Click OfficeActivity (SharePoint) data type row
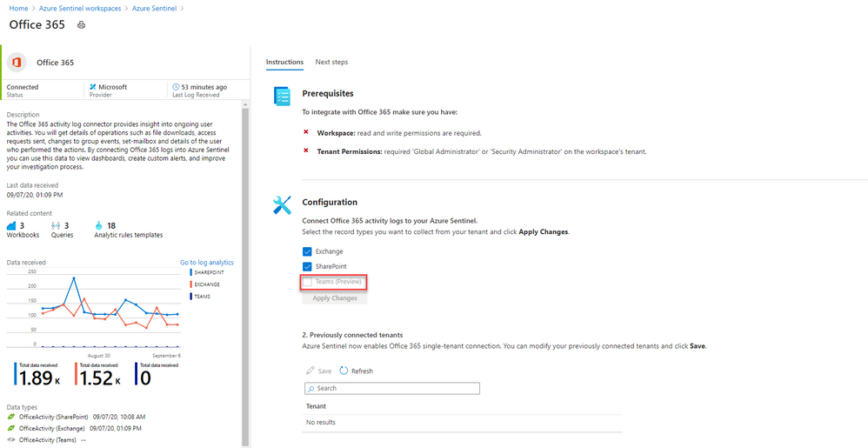Image resolution: width=868 pixels, height=448 pixels. point(76,417)
